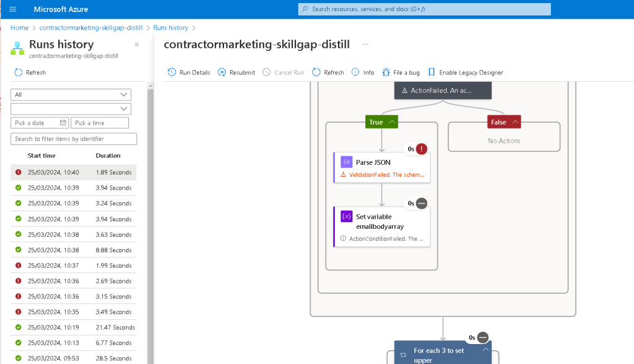Open the ellipsis menu beside the workflow title

(365, 44)
